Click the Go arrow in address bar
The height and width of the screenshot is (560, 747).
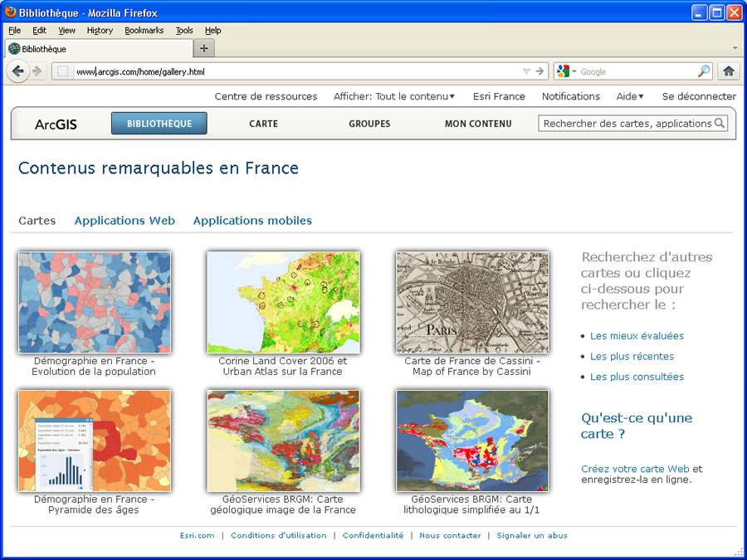pos(539,71)
